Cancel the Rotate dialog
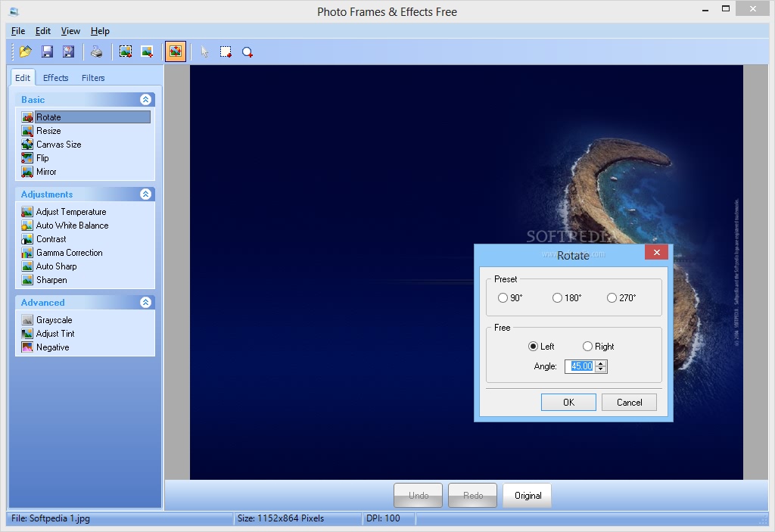775x532 pixels. click(x=629, y=403)
